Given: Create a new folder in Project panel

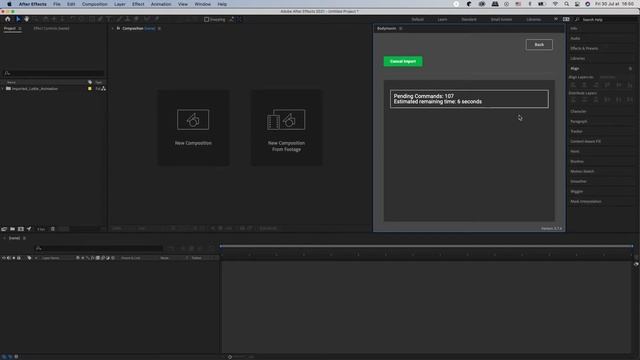Looking at the screenshot, I should tap(12, 229).
